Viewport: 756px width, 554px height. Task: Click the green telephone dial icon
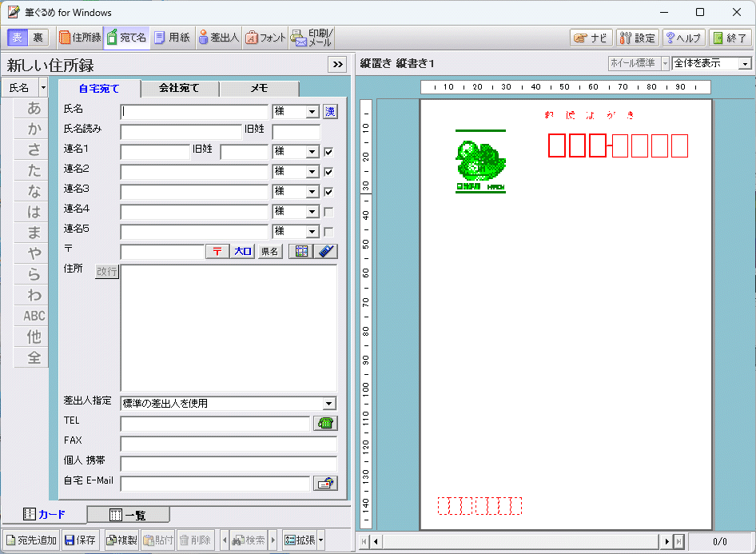(x=325, y=424)
